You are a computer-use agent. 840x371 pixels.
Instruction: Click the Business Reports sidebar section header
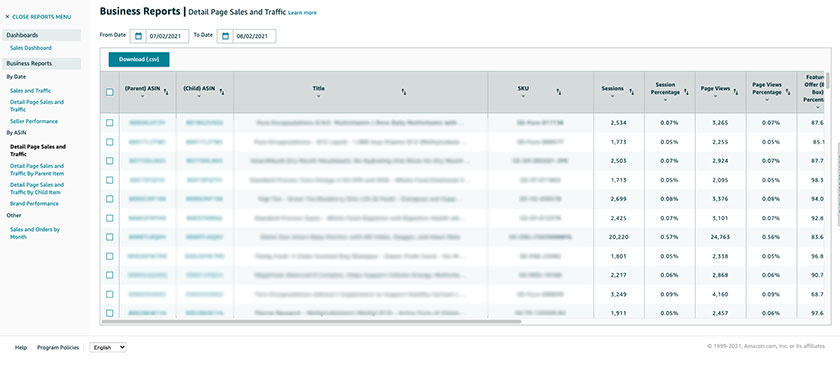click(x=42, y=63)
